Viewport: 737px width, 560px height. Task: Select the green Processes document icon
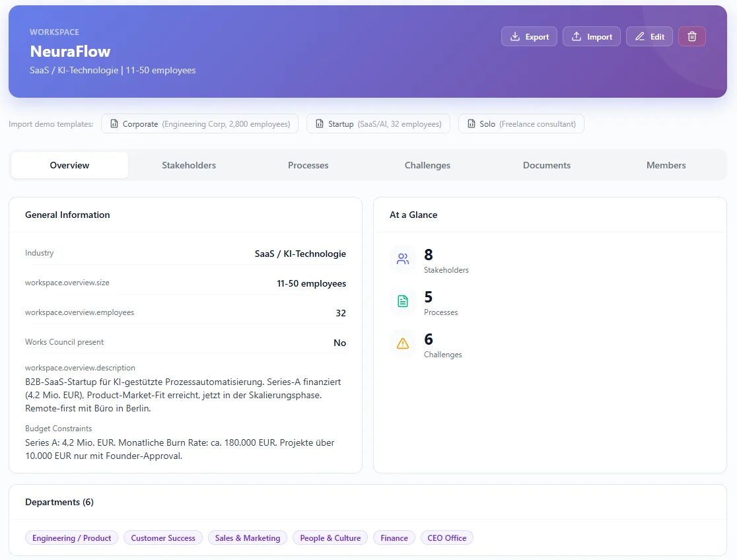(x=403, y=301)
